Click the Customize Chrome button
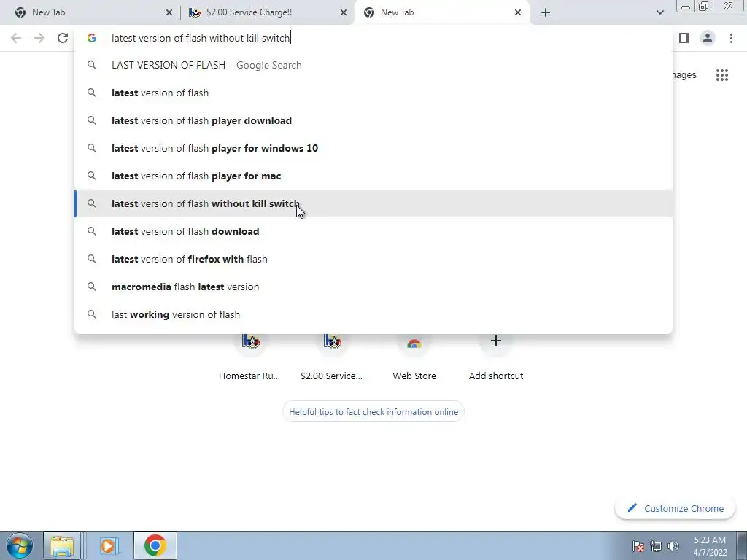Image resolution: width=747 pixels, height=560 pixels. 676,508
